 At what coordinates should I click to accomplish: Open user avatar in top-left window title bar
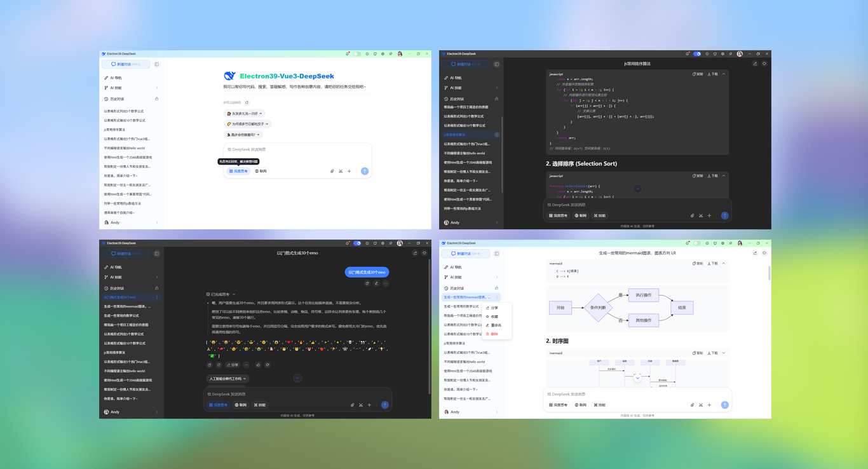(x=400, y=54)
